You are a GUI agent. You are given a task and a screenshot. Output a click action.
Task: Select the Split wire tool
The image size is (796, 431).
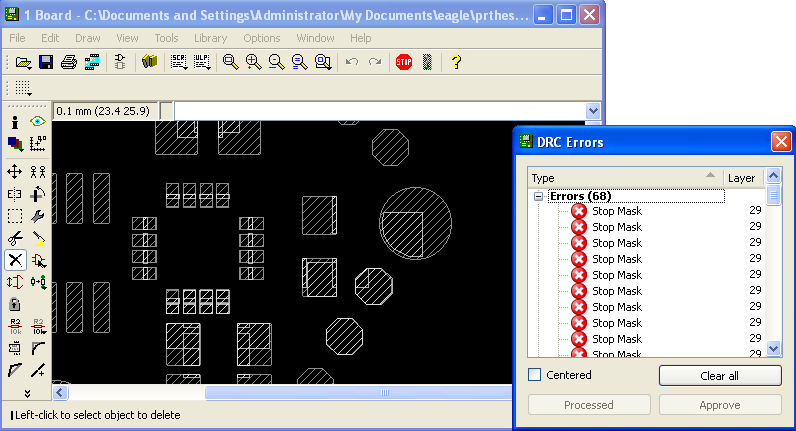15,371
